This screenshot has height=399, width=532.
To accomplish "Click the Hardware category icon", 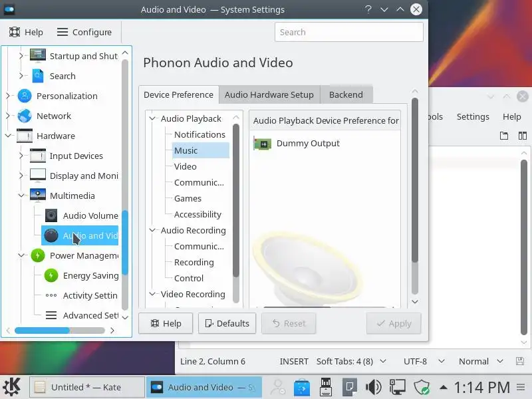I will (x=25, y=136).
